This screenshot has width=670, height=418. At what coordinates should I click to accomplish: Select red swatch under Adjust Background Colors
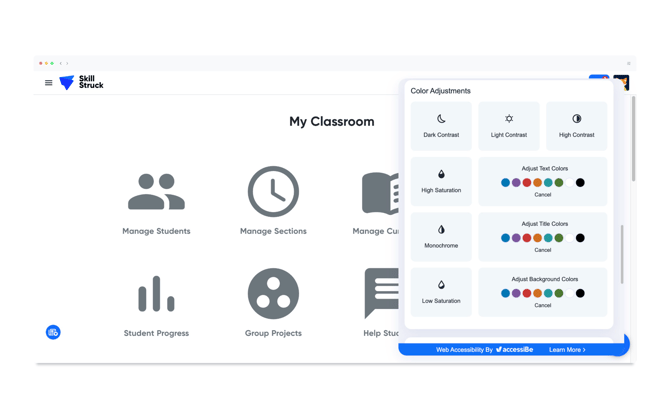click(x=527, y=293)
